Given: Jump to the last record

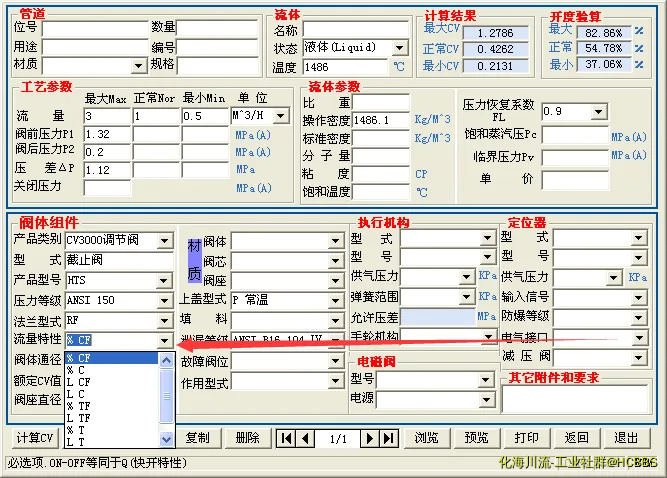Looking at the screenshot, I should click(x=389, y=438).
